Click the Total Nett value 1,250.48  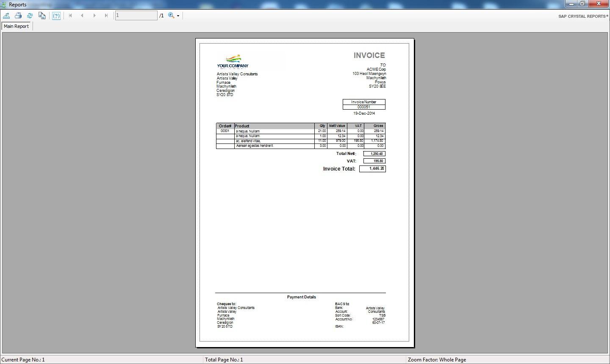[x=374, y=154]
